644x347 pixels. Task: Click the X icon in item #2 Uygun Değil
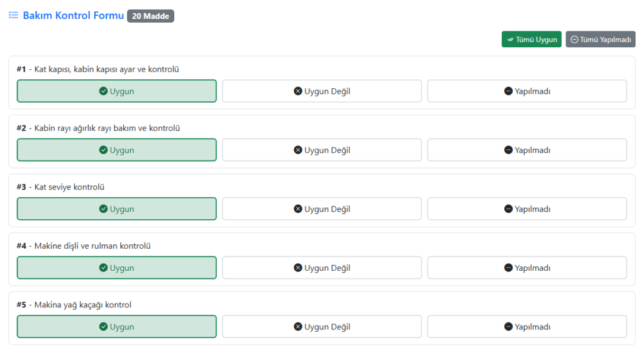point(298,150)
